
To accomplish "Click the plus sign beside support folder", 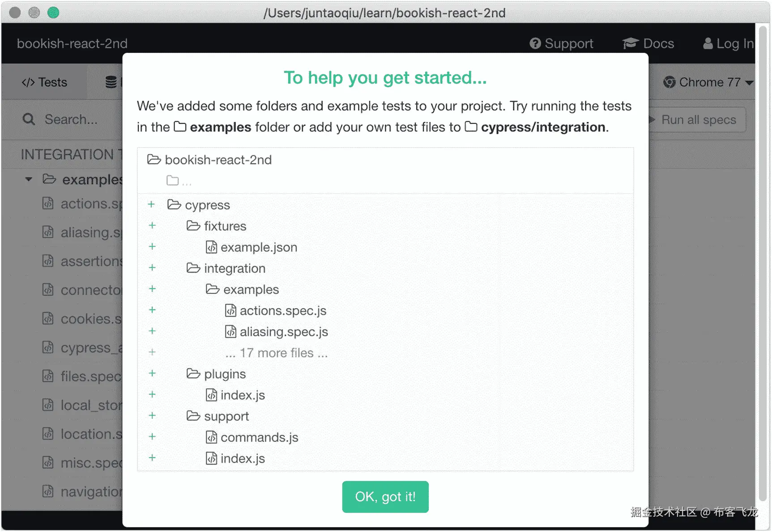I will click(152, 416).
